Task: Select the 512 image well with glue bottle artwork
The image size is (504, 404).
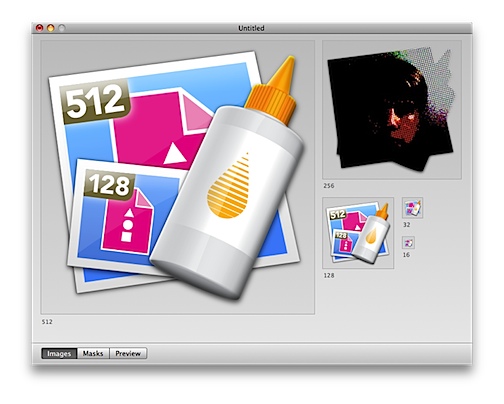Action: click(178, 177)
